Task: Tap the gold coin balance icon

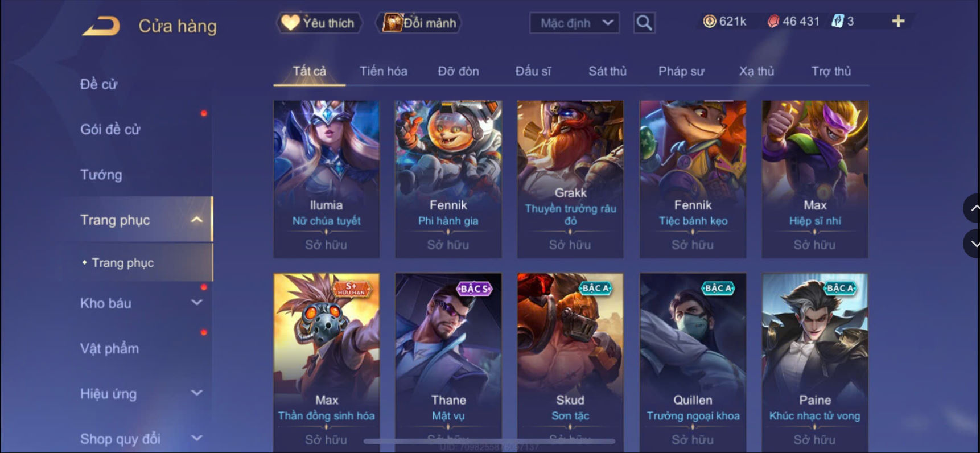Action: (709, 21)
